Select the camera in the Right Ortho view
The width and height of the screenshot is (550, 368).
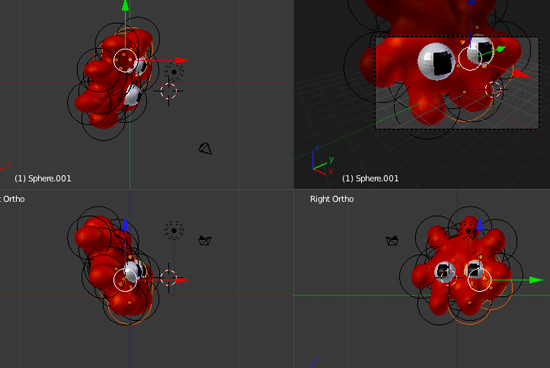click(392, 241)
